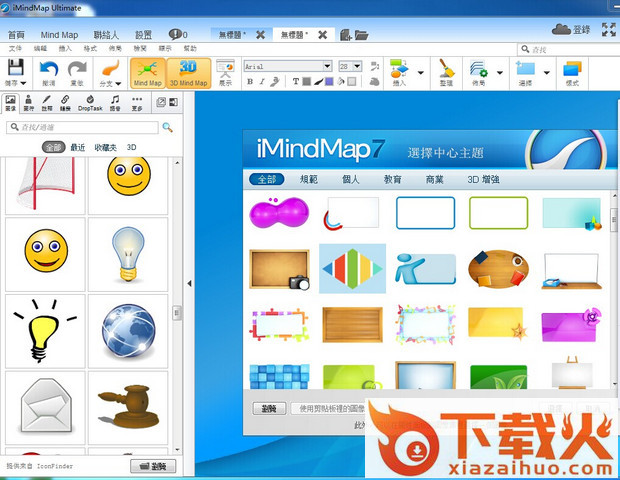
Task: Click the image library search field
Action: (82, 127)
